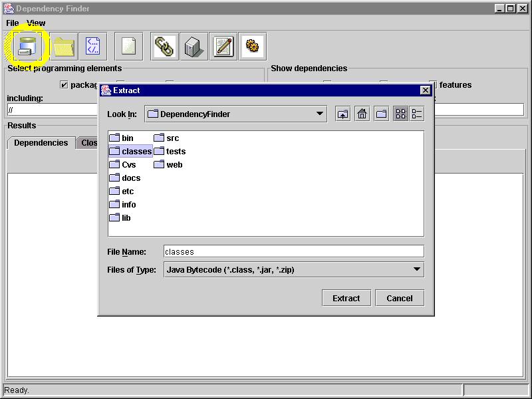Screen dimensions: 532x399
Task: Click the notepad with pencil toolbar icon
Action: 223,47
